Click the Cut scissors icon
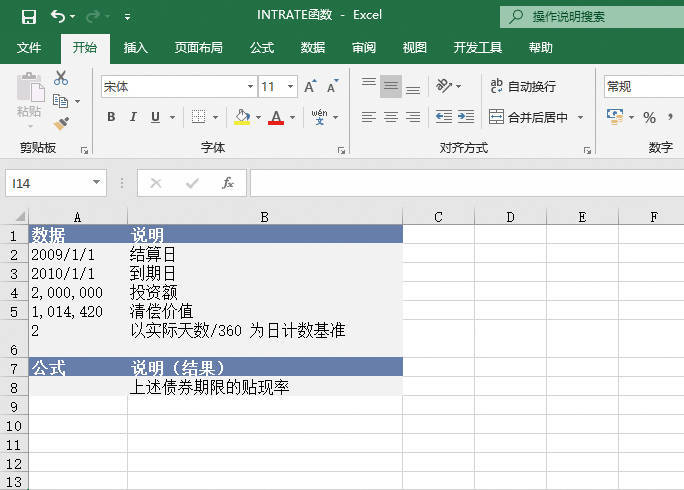 [61, 78]
